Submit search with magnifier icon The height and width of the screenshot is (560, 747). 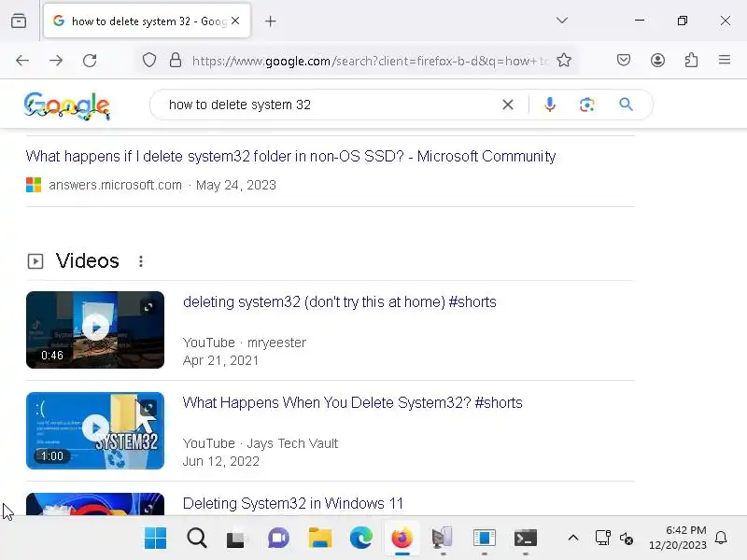(x=626, y=105)
